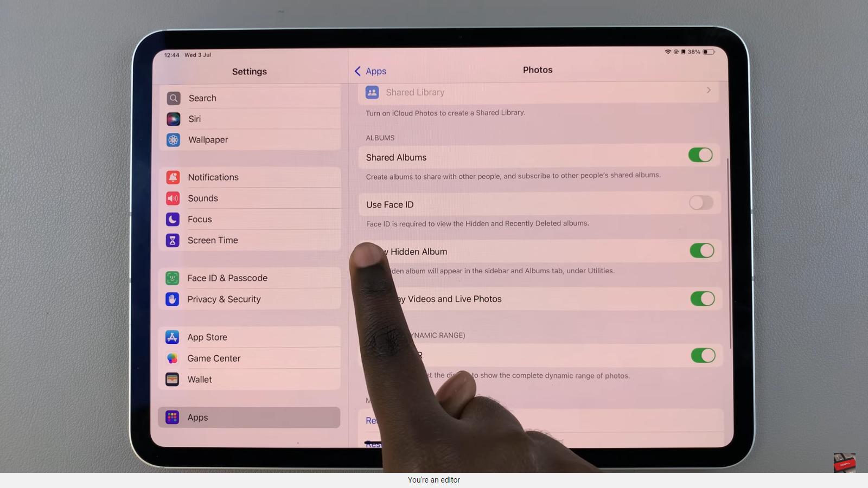Tap the Wallpaper flower icon
868x488 pixels.
point(173,140)
